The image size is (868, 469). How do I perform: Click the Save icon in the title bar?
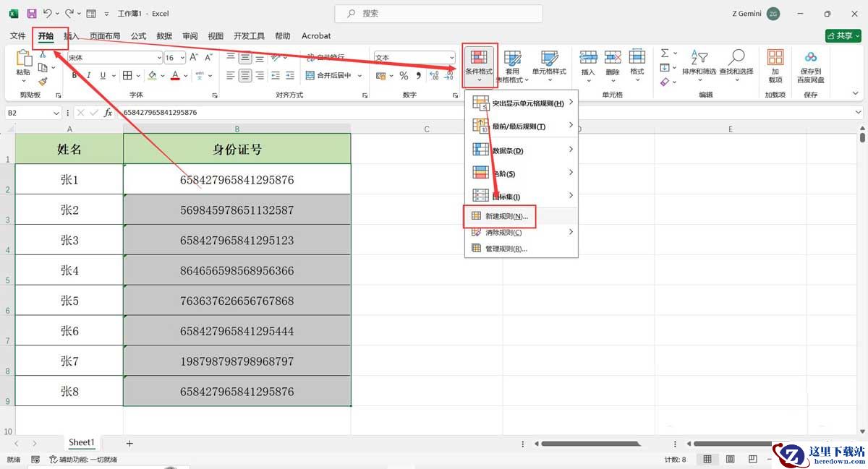click(31, 14)
